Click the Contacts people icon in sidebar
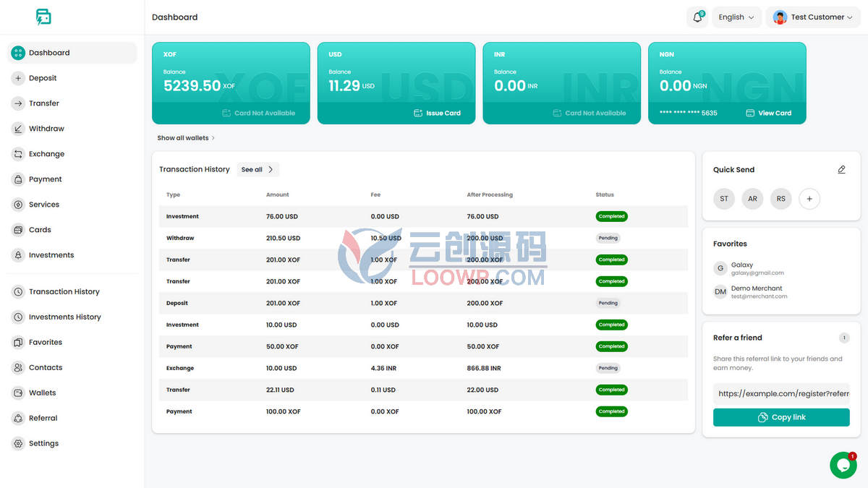Image resolution: width=868 pixels, height=488 pixels. pyautogui.click(x=18, y=368)
